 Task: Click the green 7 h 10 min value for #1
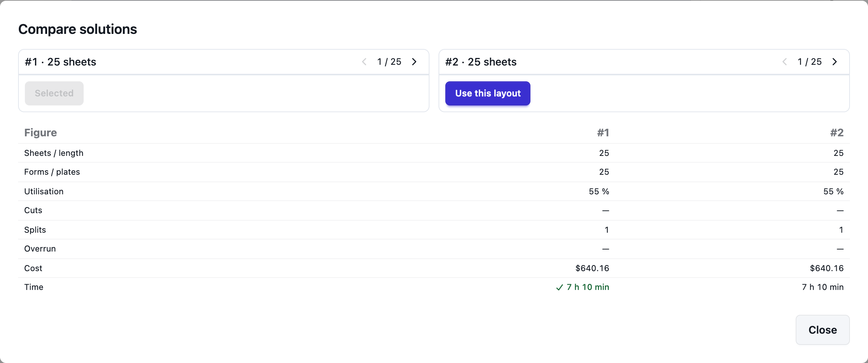point(588,287)
